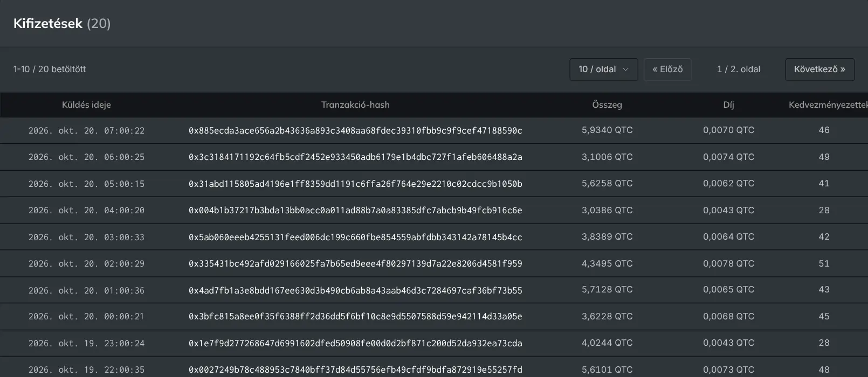The width and height of the screenshot is (868, 377).
Task: Open transaction hash starting with 0x3bfc815a
Action: click(x=355, y=317)
